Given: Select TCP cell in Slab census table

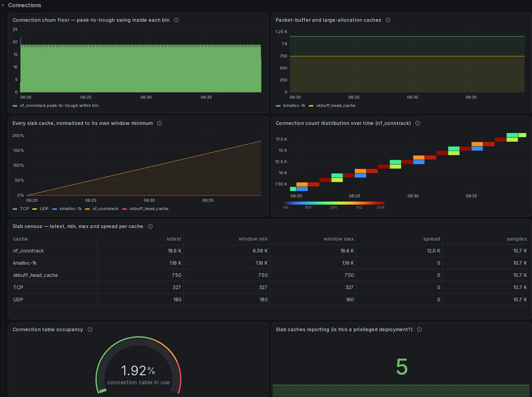Looking at the screenshot, I should tap(54, 287).
